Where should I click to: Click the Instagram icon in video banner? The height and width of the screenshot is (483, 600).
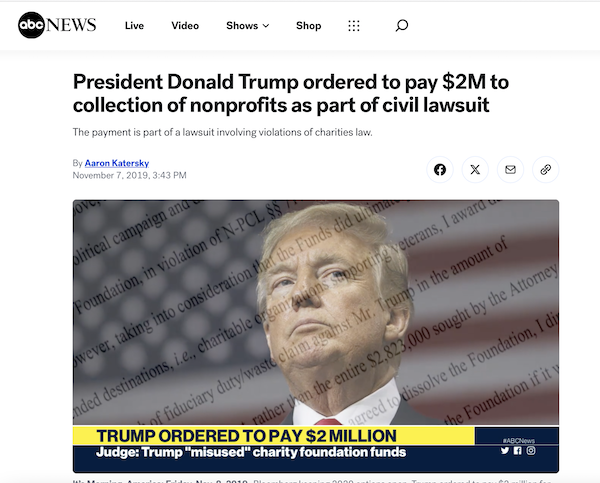(531, 450)
